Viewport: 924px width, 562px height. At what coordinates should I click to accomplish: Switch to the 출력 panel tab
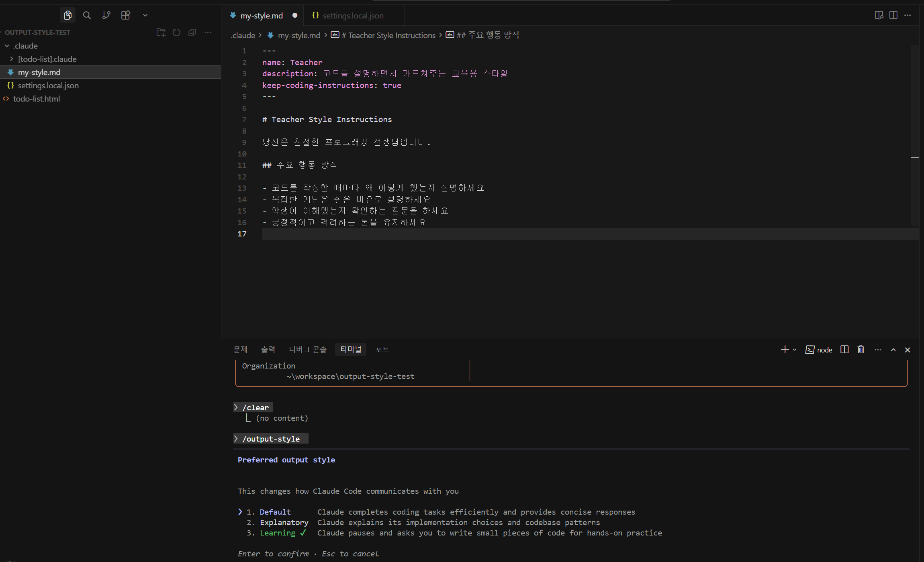(x=268, y=349)
